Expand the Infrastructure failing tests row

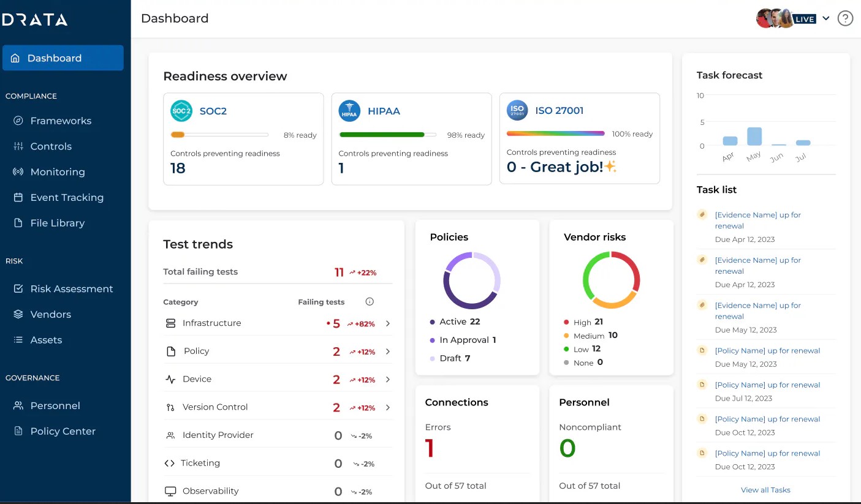click(x=278, y=323)
